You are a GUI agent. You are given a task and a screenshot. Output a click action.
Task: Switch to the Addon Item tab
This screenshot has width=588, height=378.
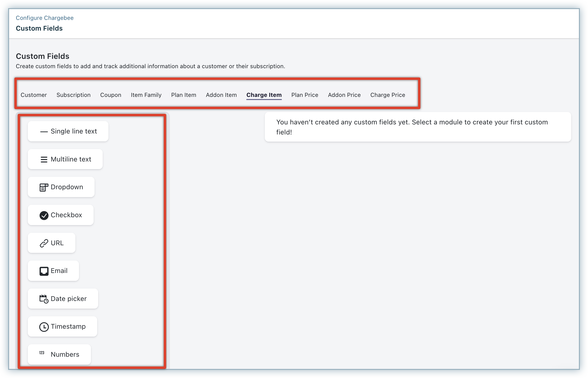point(221,95)
